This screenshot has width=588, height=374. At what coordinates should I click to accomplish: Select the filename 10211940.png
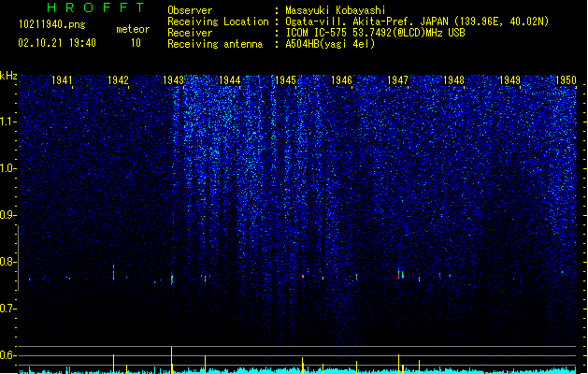point(52,24)
